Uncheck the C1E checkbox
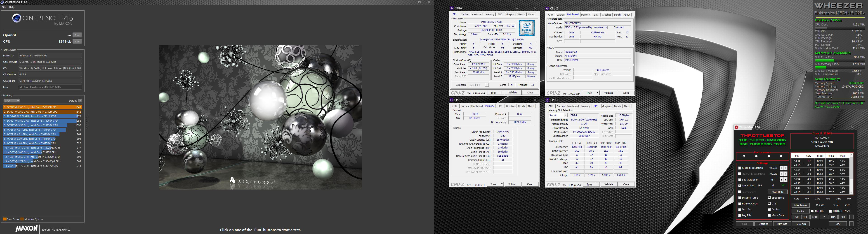 (769, 204)
